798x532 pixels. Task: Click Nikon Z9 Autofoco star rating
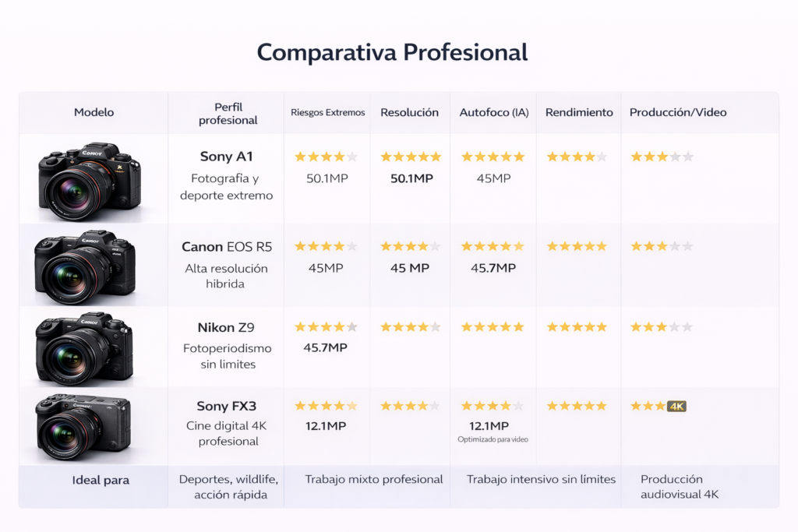(x=493, y=327)
